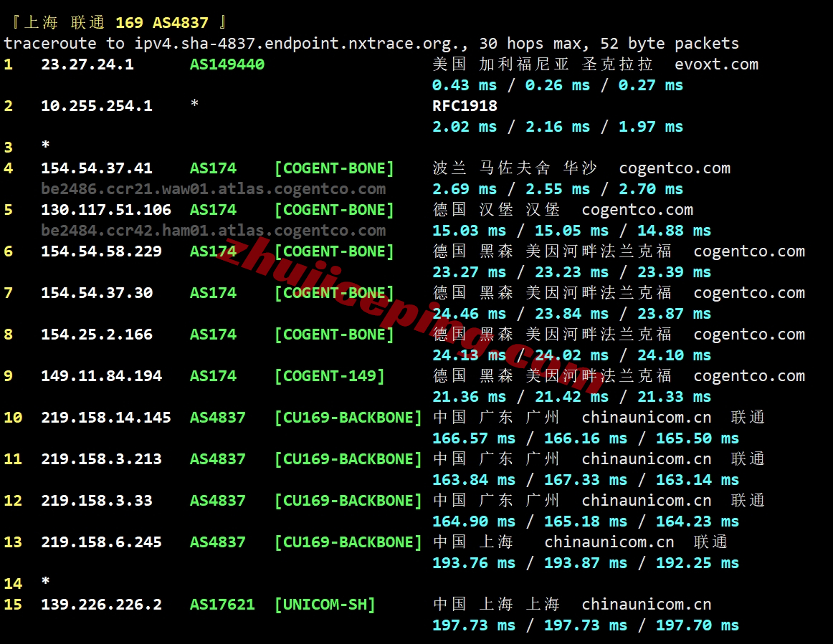The width and height of the screenshot is (833, 644).
Task: Select IP address '154.54.58.229'
Action: [102, 251]
